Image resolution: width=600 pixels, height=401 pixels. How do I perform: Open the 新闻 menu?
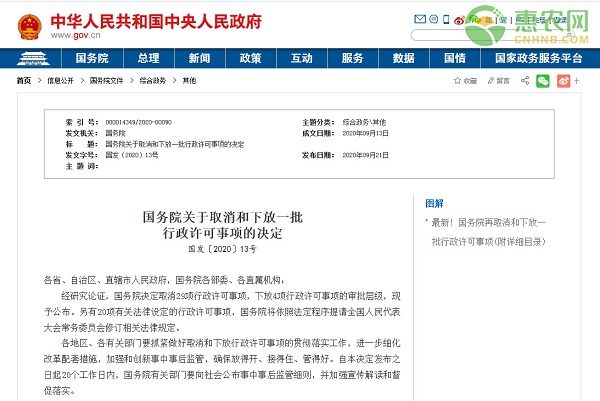pos(199,58)
